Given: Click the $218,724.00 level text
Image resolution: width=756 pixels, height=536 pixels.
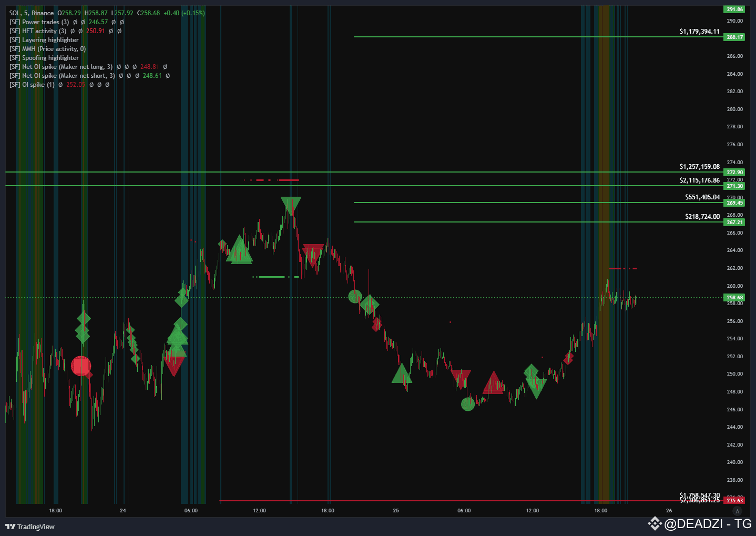Looking at the screenshot, I should click(702, 217).
